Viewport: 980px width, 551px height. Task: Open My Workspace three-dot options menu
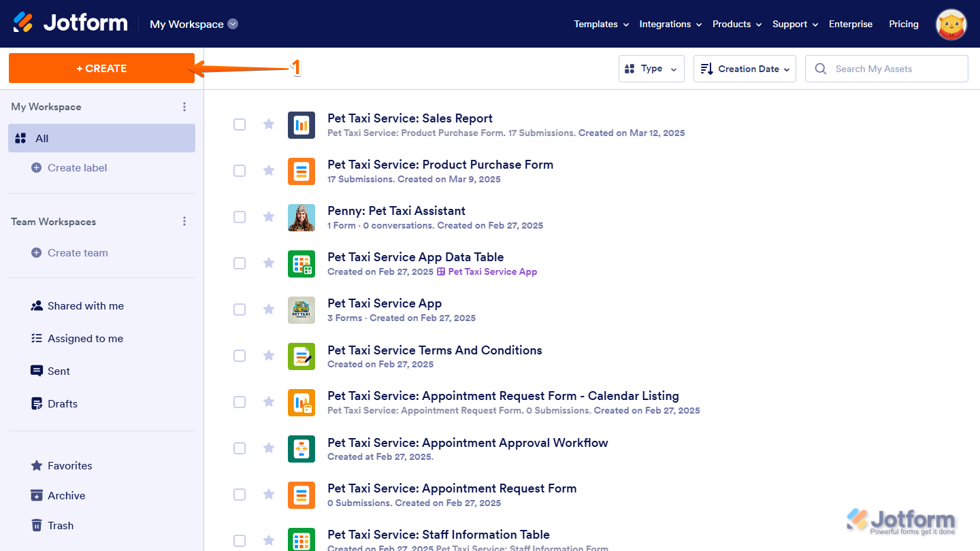[184, 107]
